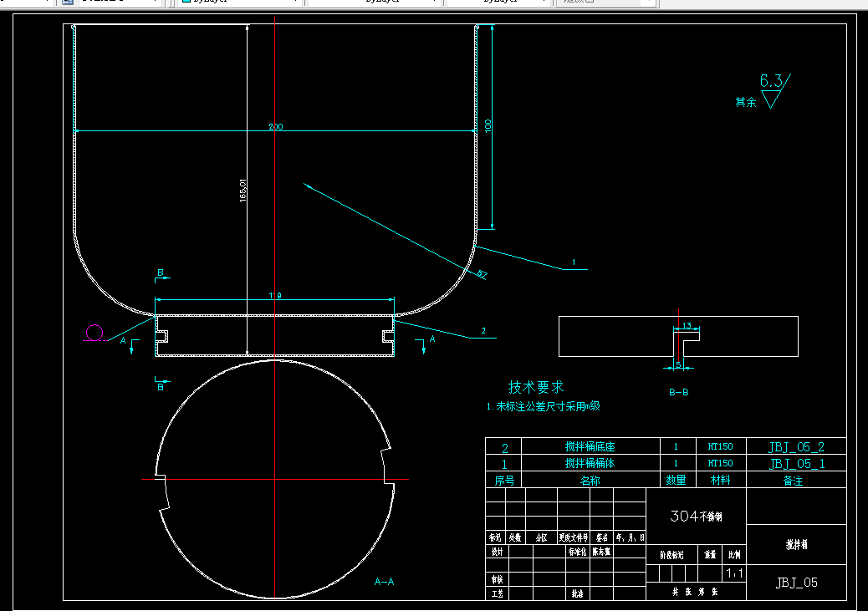The image size is (868, 611).
Task: Select item number 2 in parts list
Action: tap(504, 448)
